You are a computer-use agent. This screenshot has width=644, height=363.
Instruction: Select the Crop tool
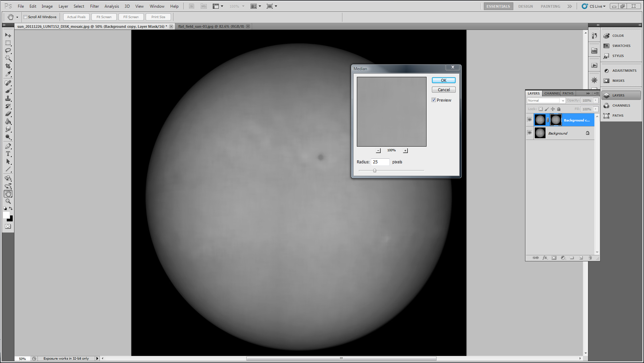tap(8, 66)
